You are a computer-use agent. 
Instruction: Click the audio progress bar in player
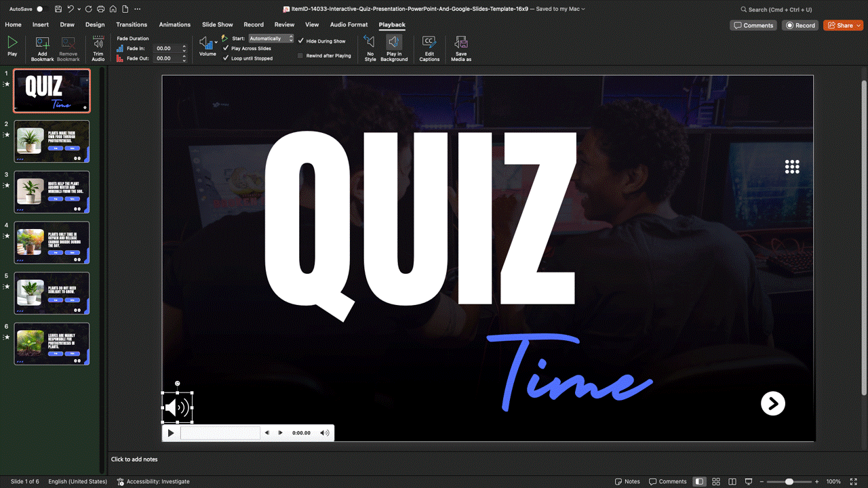(220, 433)
